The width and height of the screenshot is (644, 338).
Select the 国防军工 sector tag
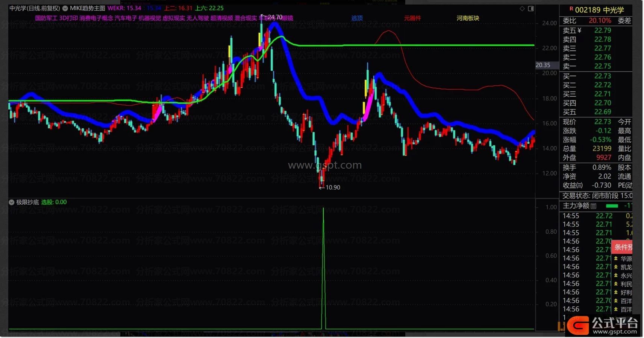[46, 18]
